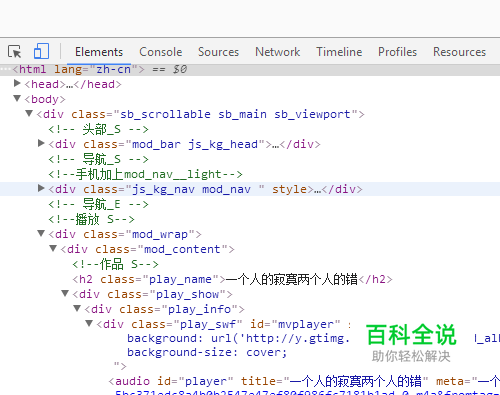The height and width of the screenshot is (395, 500).
Task: Select the html lang zh-cn line
Action: click(250, 69)
